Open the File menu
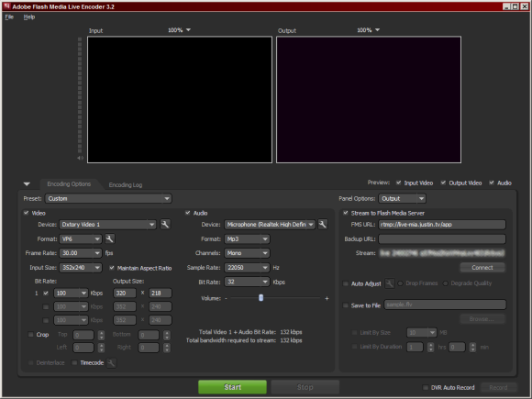 click(9, 17)
